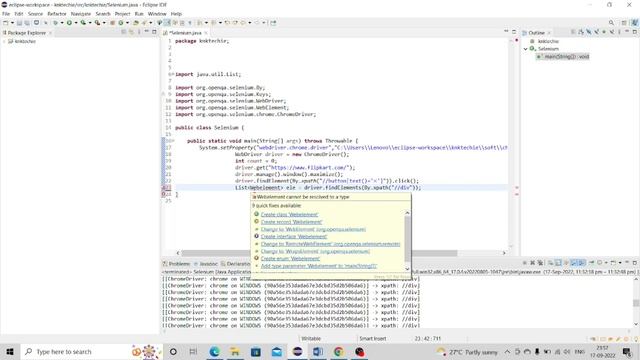
Task: Select the Java perspective icon
Action: coord(635,22)
